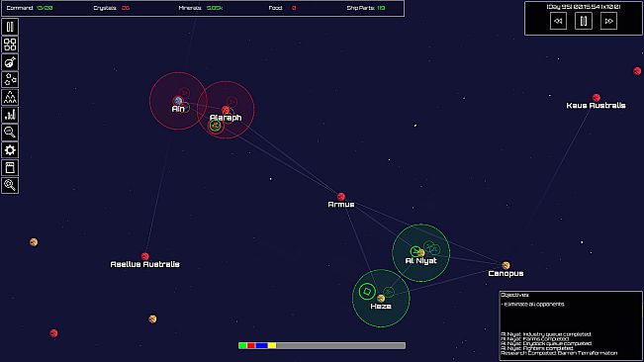This screenshot has height=362, width=644.
Task: Click the blue segment of faction bar
Action: 261,345
